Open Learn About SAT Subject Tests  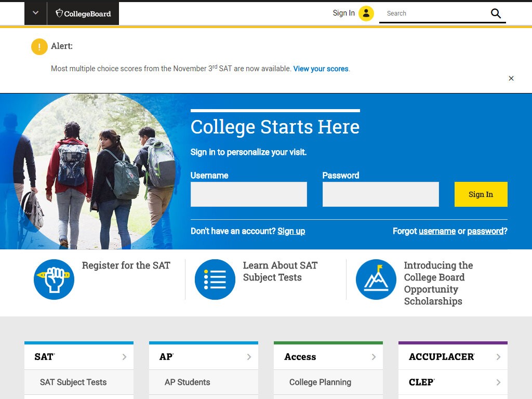[x=280, y=271]
